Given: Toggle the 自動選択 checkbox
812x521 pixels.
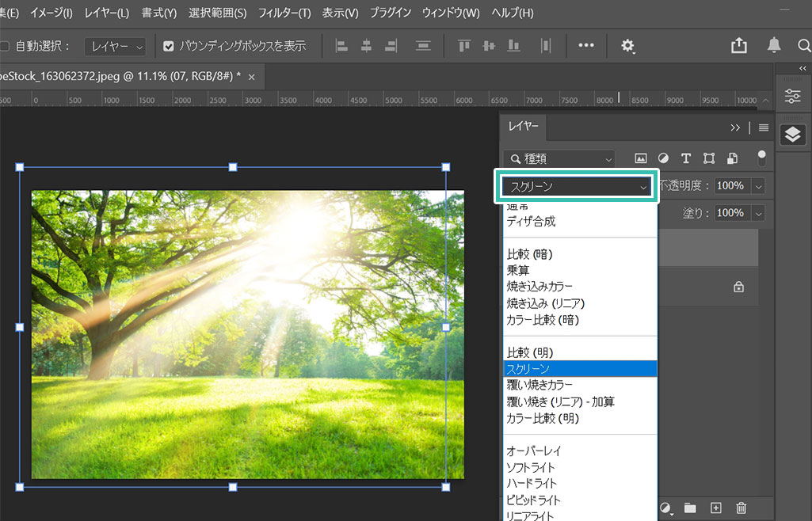Looking at the screenshot, I should [5, 46].
